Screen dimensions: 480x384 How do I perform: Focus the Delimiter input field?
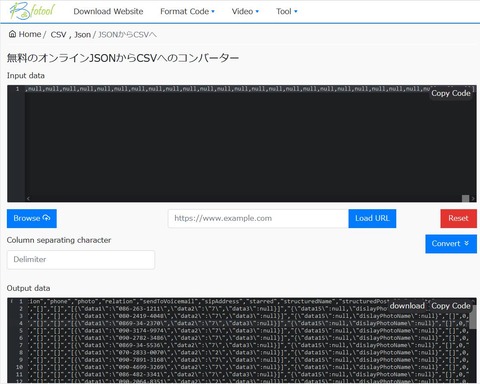point(81,259)
